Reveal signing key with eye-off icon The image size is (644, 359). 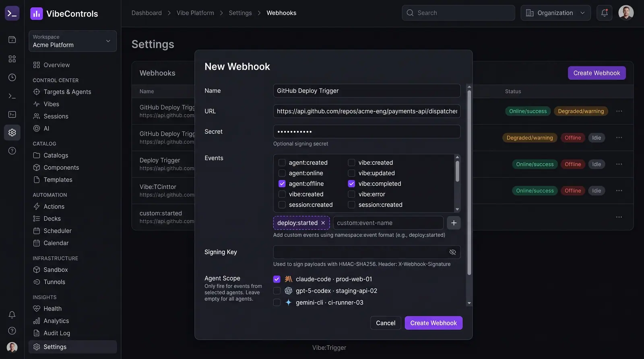point(452,252)
